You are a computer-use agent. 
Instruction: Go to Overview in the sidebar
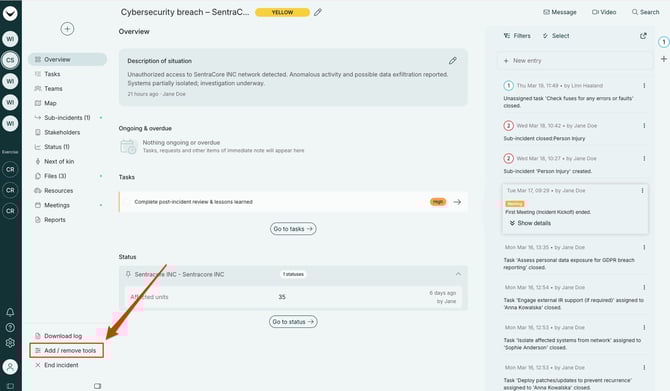point(68,59)
